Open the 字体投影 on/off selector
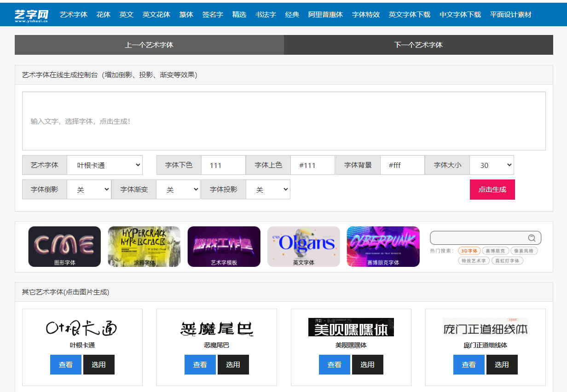The width and height of the screenshot is (567, 392). click(x=268, y=189)
